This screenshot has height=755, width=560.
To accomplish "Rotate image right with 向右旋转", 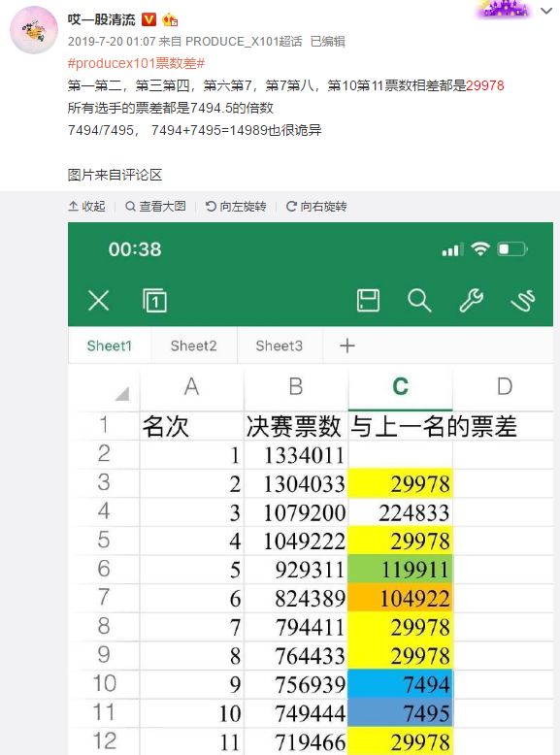I will (316, 206).
